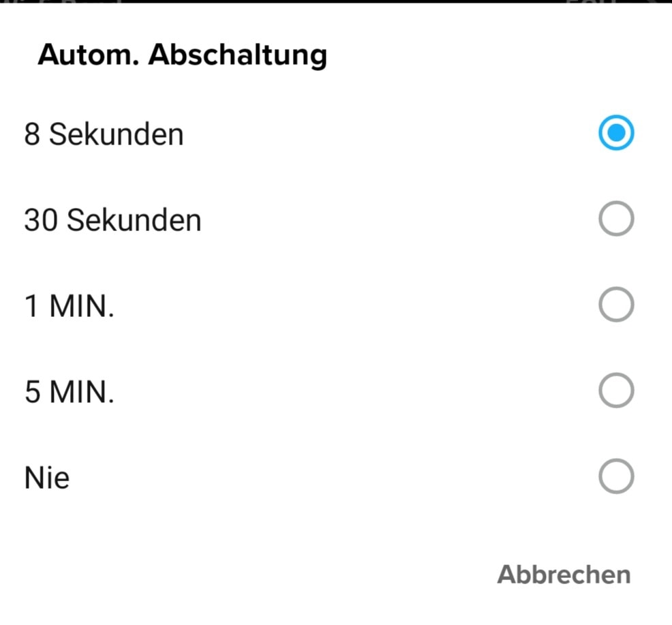Select the 30 Sekunden radio button
This screenshot has height=625, width=672.
point(616,219)
